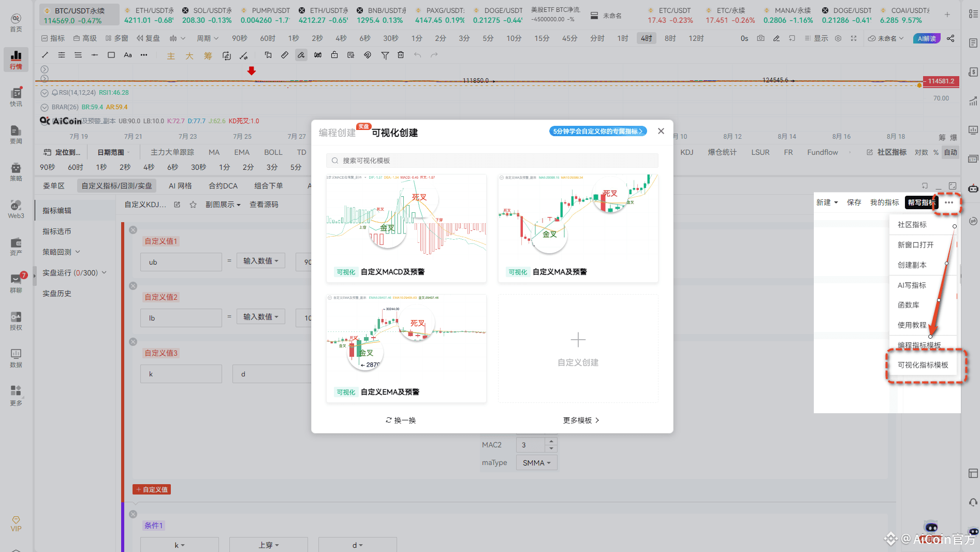Expand the 副图展示 dropdown
The image size is (980, 552).
[x=223, y=205]
